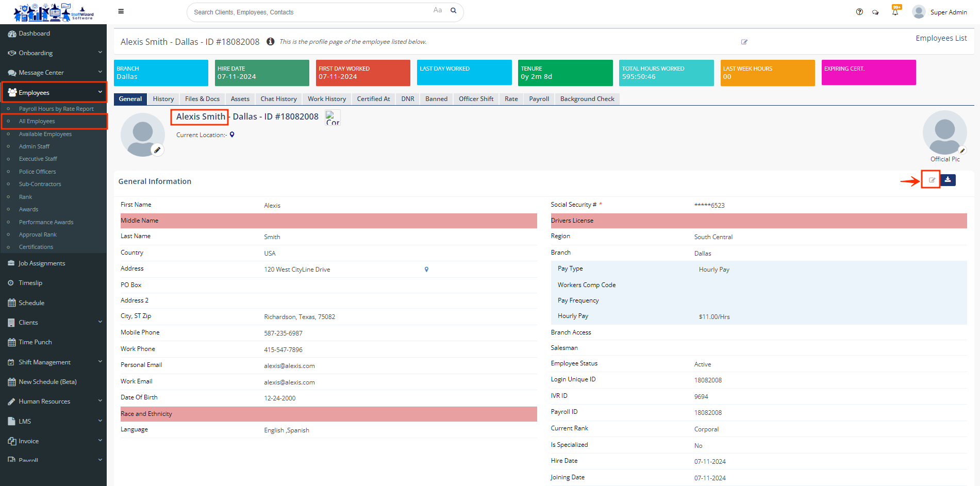Open the notifications bell icon
The image size is (980, 486).
click(x=895, y=12)
